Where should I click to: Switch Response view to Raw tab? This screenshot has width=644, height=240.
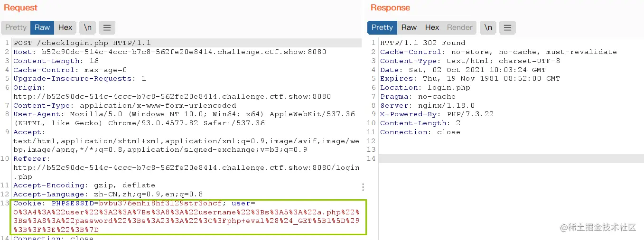point(409,28)
